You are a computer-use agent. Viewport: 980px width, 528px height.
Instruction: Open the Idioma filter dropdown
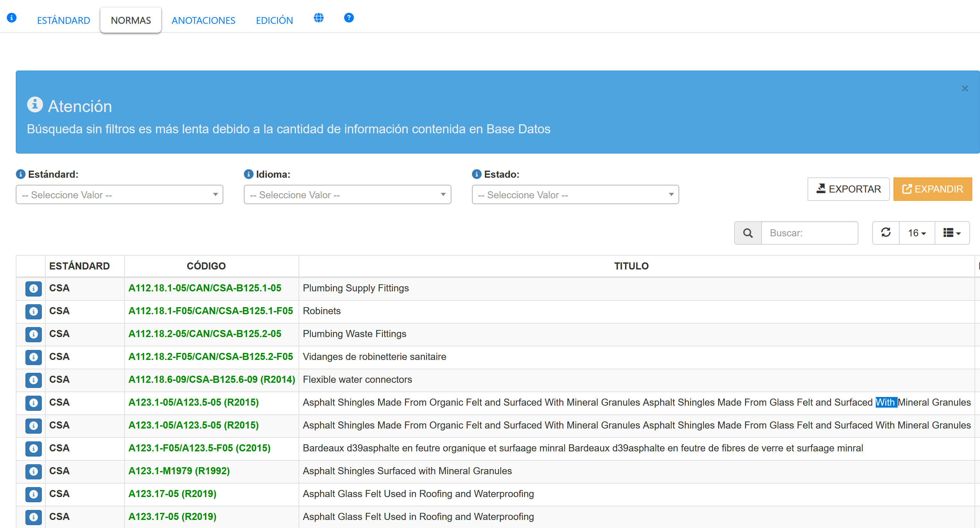tap(347, 195)
